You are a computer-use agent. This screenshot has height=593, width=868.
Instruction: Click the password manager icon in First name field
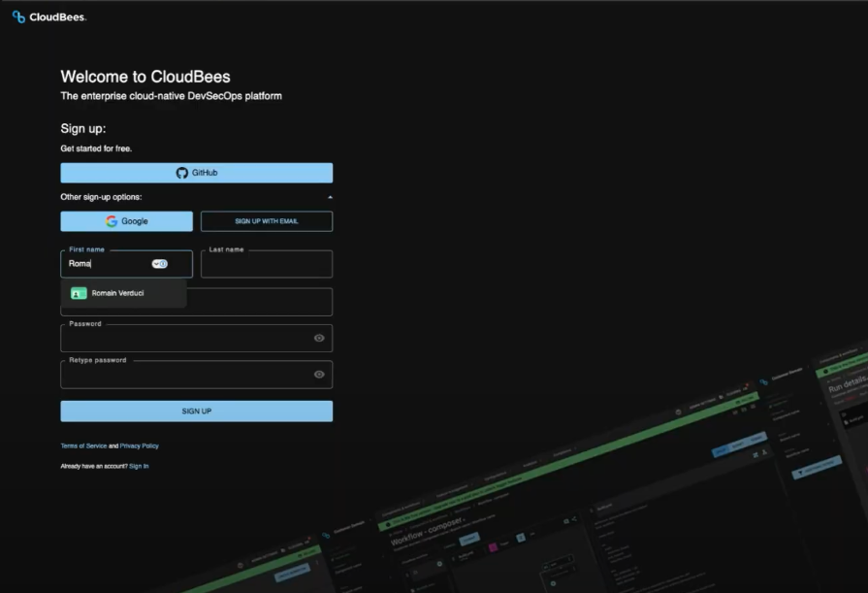click(162, 263)
